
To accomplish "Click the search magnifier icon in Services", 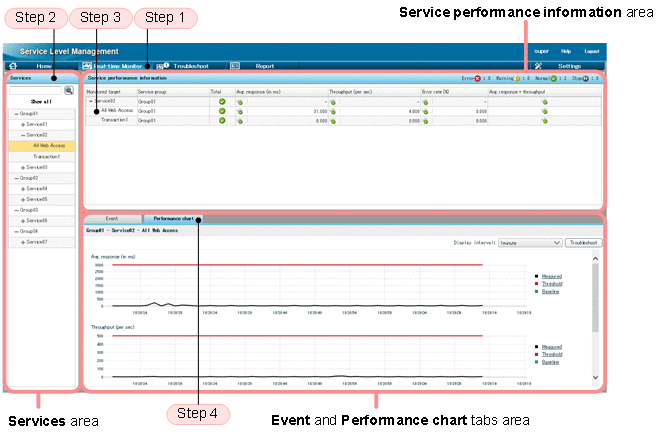I will click(69, 90).
